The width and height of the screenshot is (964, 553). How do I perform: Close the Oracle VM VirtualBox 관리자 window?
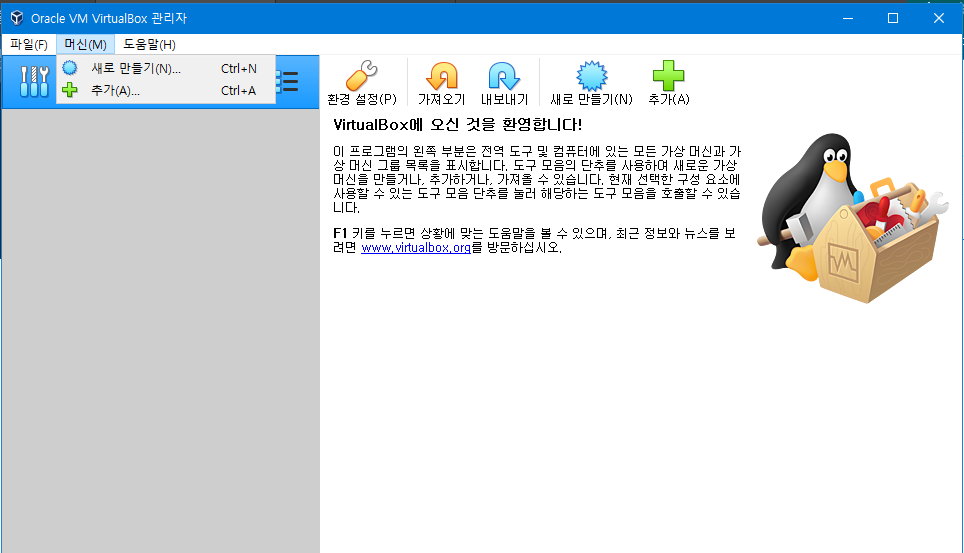click(x=939, y=18)
